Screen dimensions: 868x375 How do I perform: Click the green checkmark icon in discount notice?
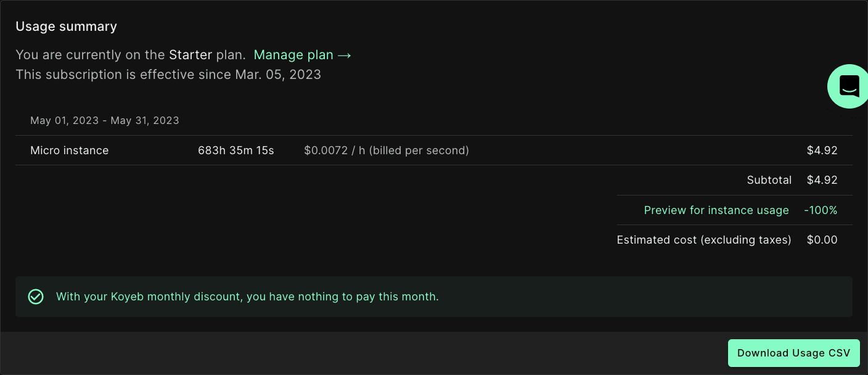36,297
